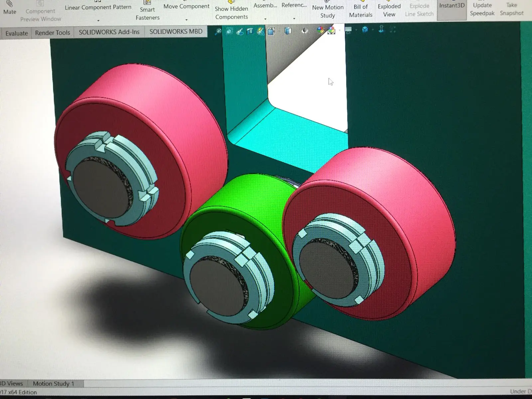The image size is (532, 399).
Task: Click the blue cube render icon
Action: point(365,30)
